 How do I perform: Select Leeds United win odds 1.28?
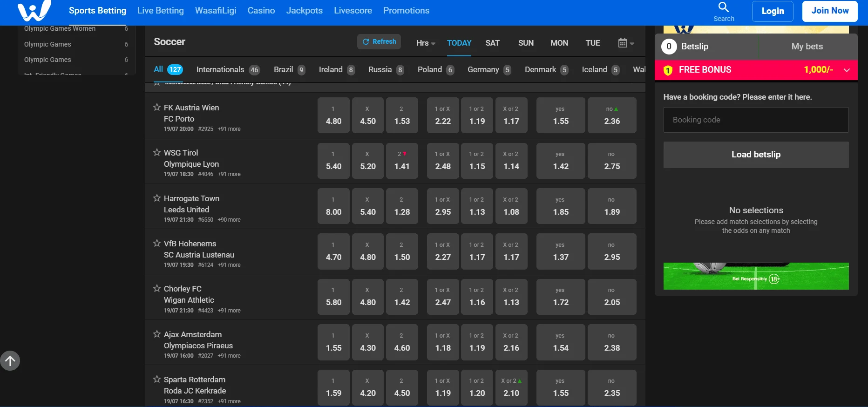pos(402,206)
